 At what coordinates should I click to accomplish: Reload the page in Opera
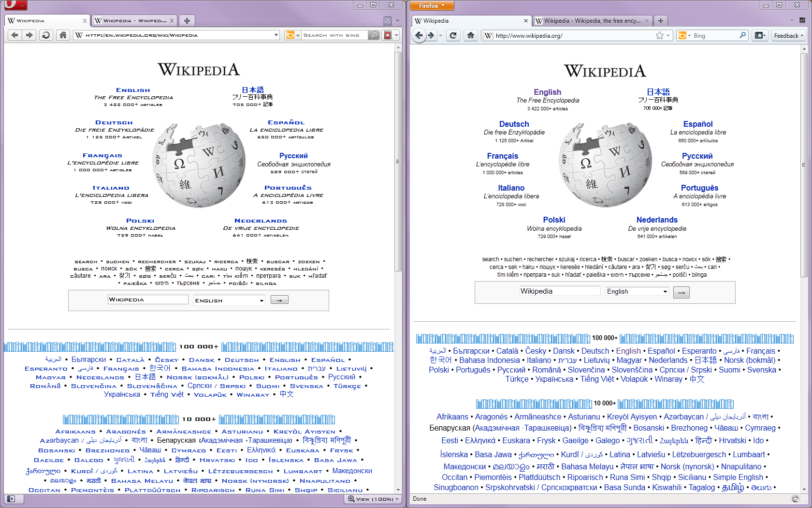(x=46, y=35)
